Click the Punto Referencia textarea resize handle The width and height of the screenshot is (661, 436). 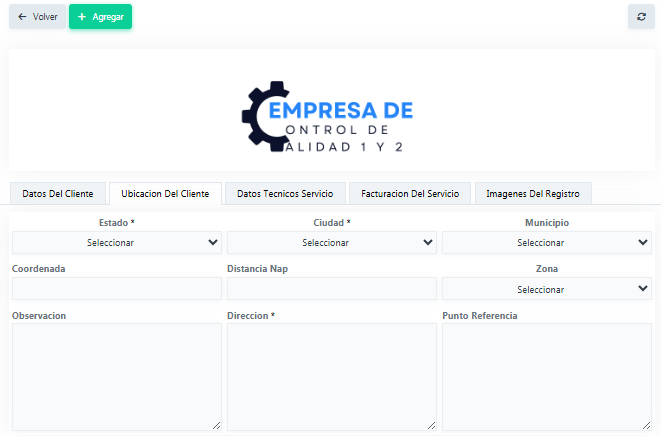(x=646, y=425)
